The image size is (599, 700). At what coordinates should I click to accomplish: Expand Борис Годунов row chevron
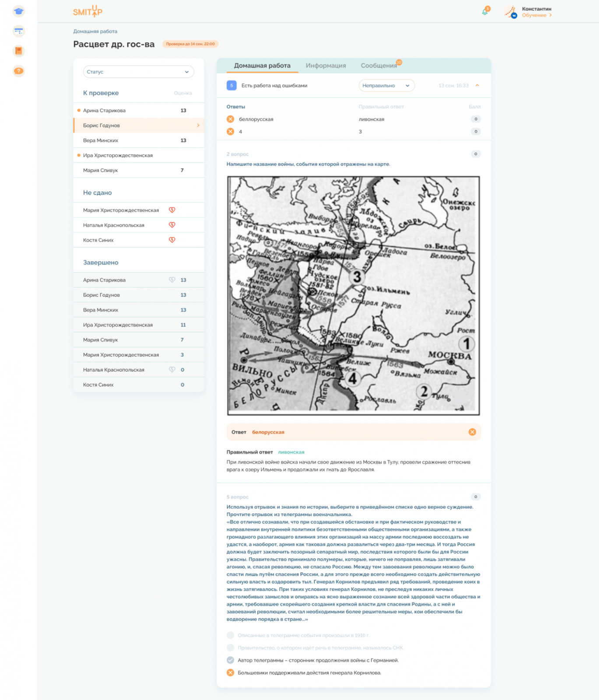click(x=198, y=125)
